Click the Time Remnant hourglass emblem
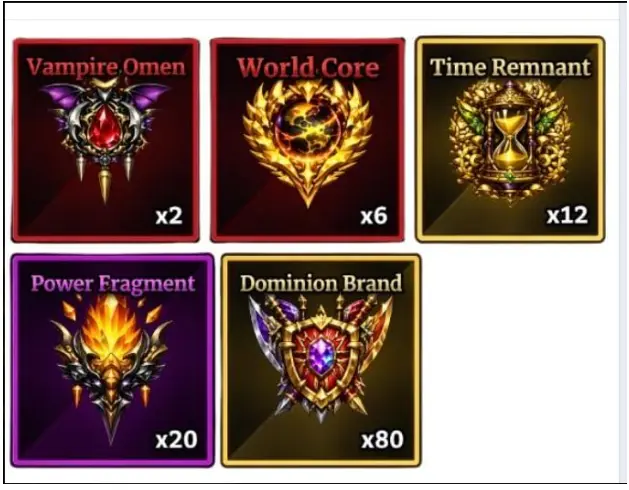629x490 pixels. 510,142
